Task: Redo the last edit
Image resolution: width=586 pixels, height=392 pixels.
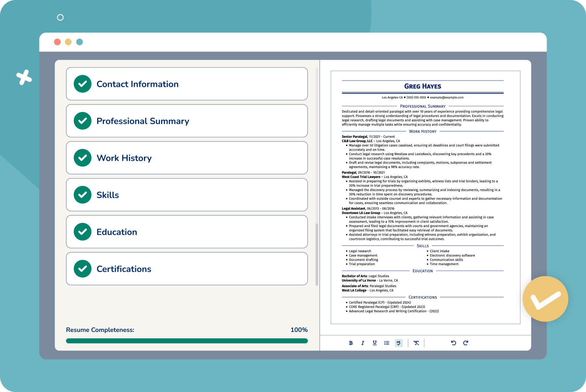Action: 466,343
